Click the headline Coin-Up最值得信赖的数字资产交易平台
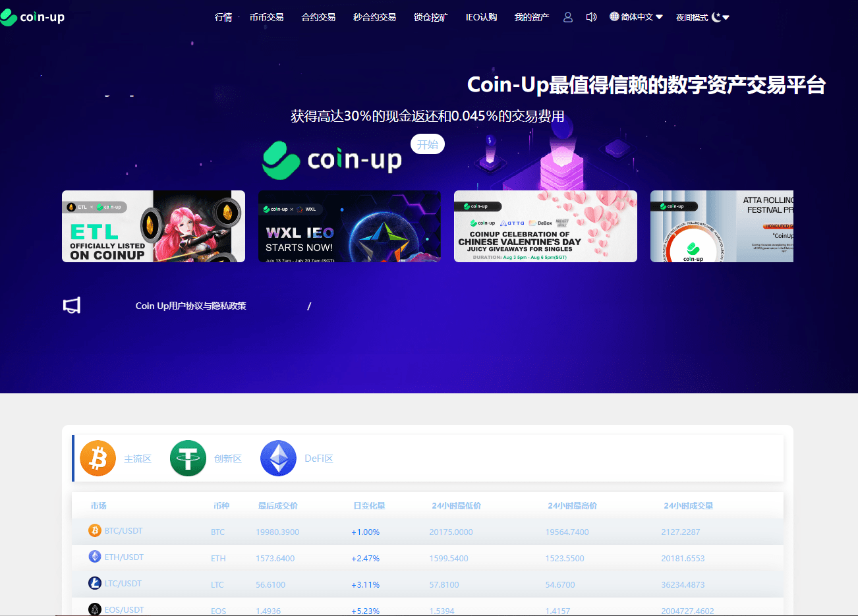Screen dimensions: 858x616 point(646,85)
